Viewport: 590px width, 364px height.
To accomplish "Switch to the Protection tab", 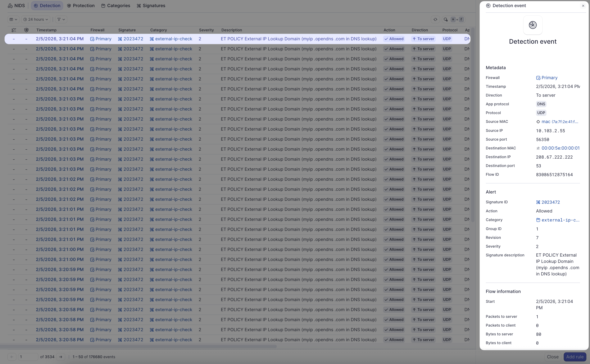I will 81,6.
